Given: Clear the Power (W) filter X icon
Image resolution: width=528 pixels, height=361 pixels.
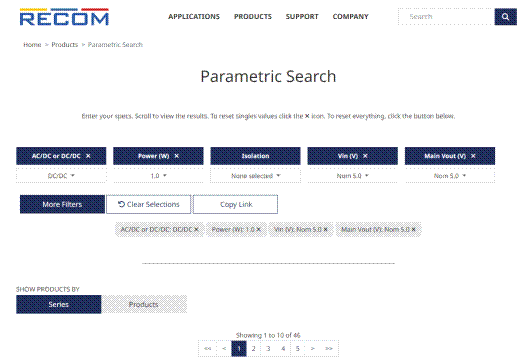Looking at the screenshot, I should (177, 156).
